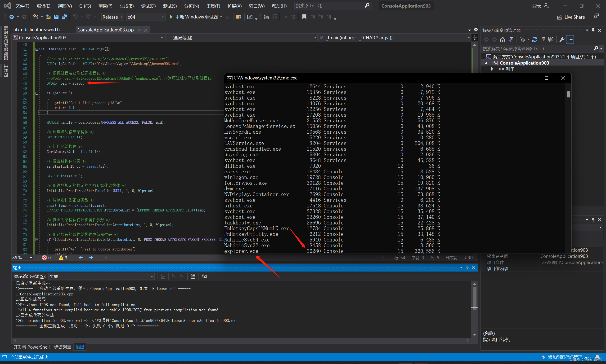Pin the Output panel
Screen dimensions: 606x364
467,268
